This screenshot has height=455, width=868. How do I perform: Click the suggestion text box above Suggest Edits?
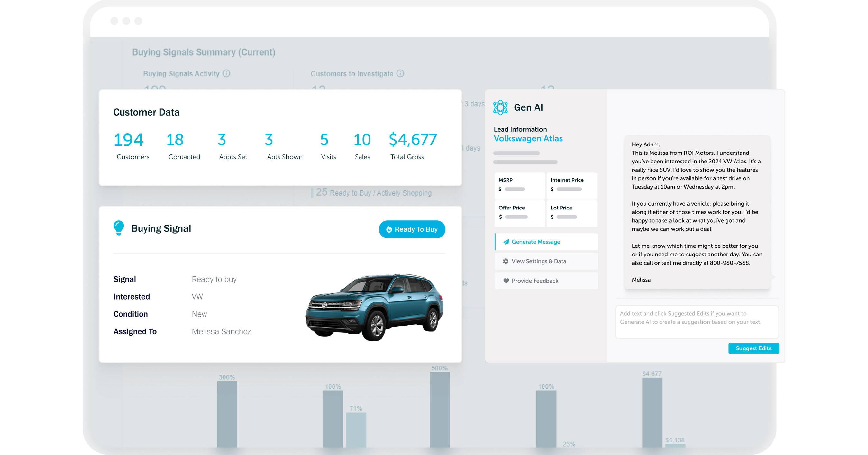click(697, 322)
